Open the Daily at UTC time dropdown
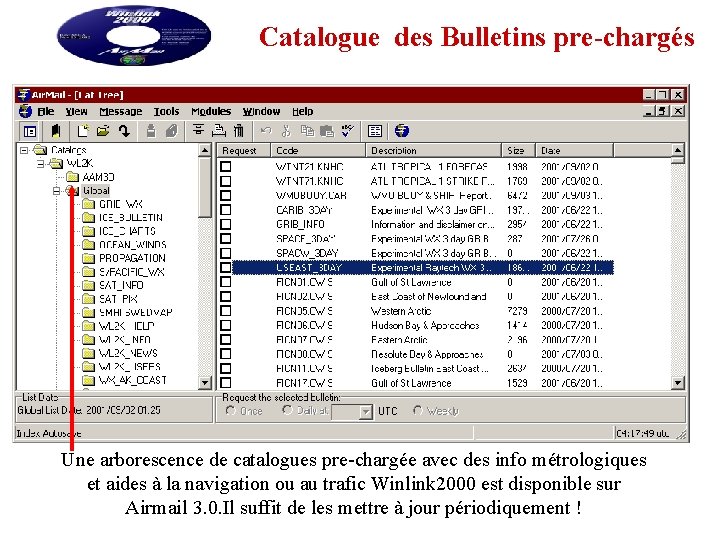The image size is (720, 540). [x=366, y=412]
